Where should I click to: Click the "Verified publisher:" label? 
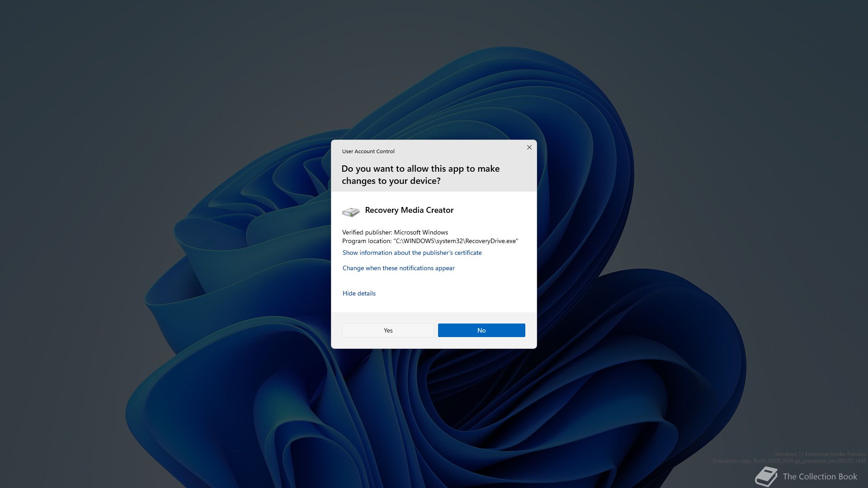click(367, 232)
